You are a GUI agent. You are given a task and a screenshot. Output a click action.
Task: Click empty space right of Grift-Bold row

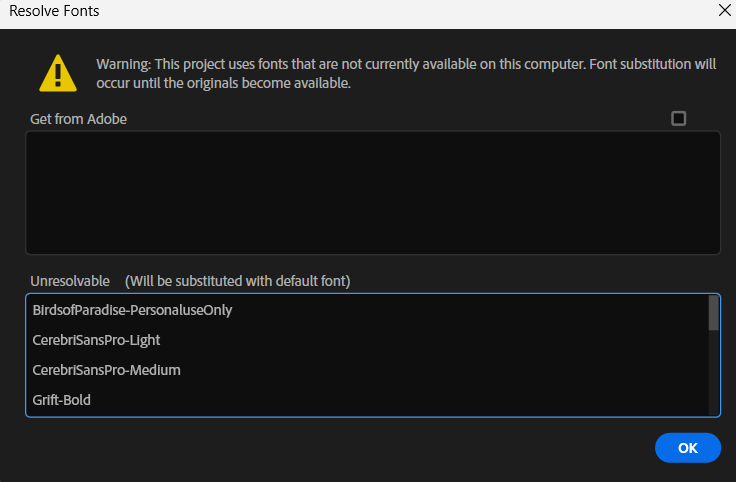click(400, 400)
